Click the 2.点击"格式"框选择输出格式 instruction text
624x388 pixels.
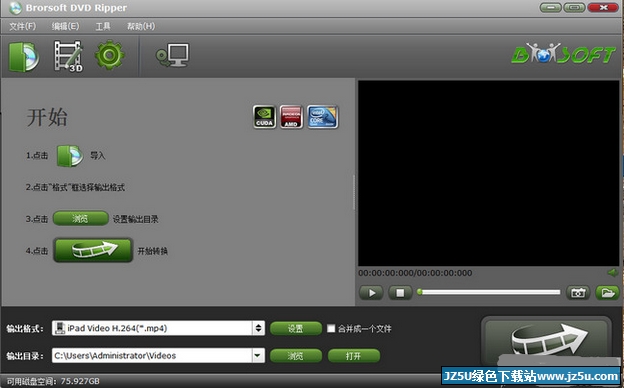76,187
